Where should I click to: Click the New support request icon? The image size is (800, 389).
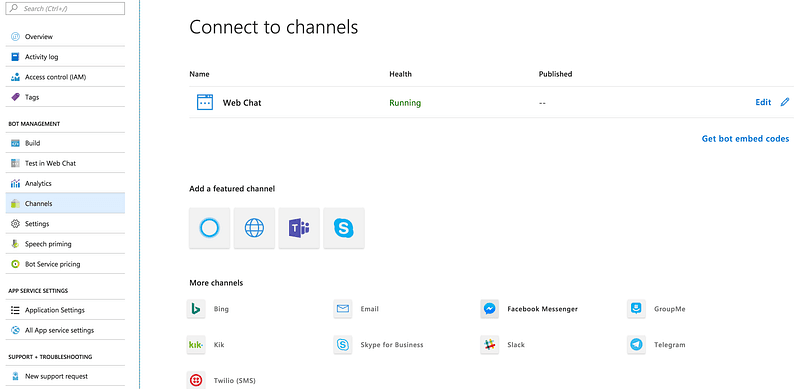15,376
